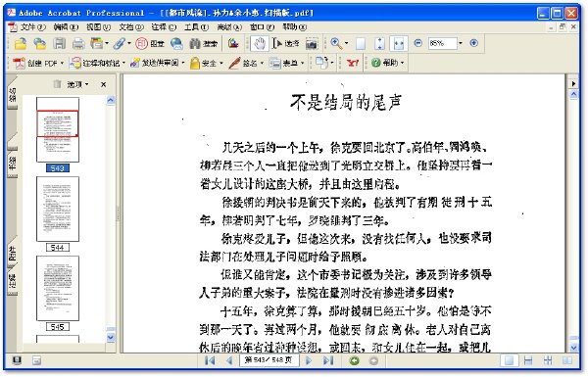Click the page number field 第543/548页
Screen dimensions: 588x377
click(269, 360)
